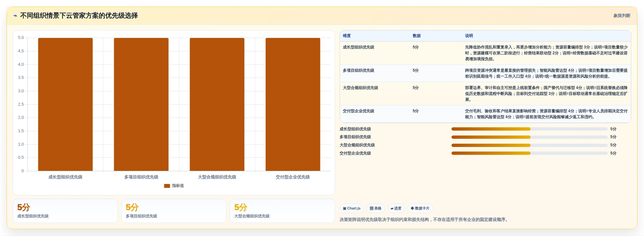Select the 数据卡片 chip
This screenshot has width=644, height=236.
[x=420, y=209]
